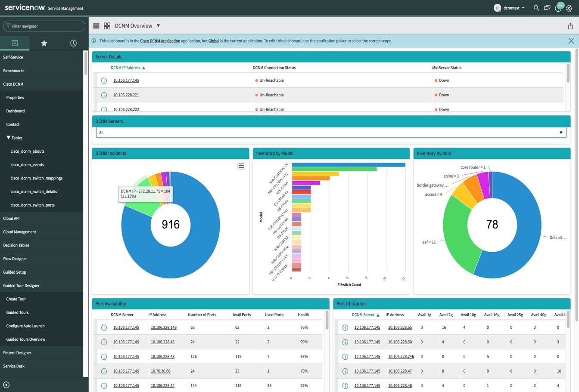The image size is (579, 392).
Task: Open the DCNM Overview dashboard dropdown arrow
Action: pos(158,26)
